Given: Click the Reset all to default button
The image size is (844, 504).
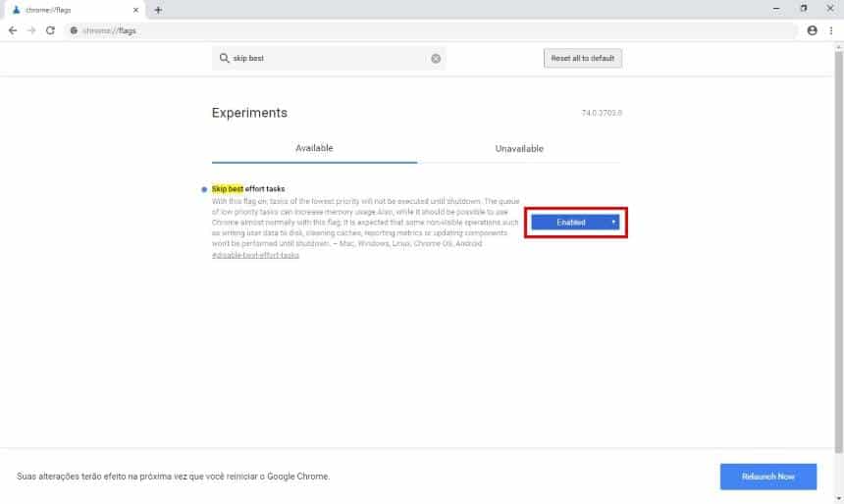Looking at the screenshot, I should pos(583,58).
